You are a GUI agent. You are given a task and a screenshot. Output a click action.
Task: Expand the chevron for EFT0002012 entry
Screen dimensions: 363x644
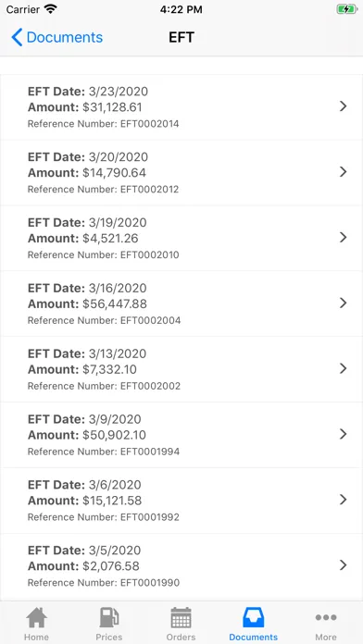pyautogui.click(x=344, y=172)
